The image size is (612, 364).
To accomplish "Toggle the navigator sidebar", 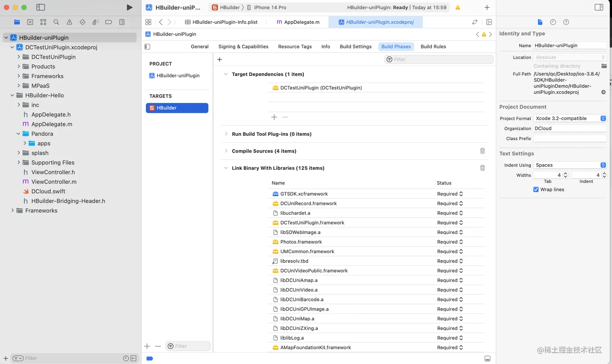I will tap(40, 7).
